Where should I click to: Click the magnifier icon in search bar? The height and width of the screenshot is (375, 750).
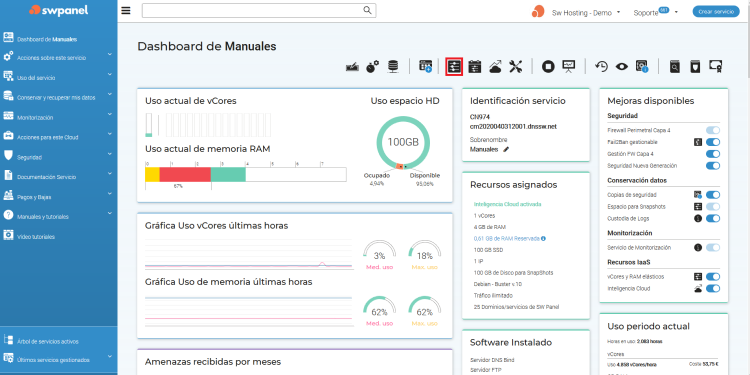tap(367, 10)
